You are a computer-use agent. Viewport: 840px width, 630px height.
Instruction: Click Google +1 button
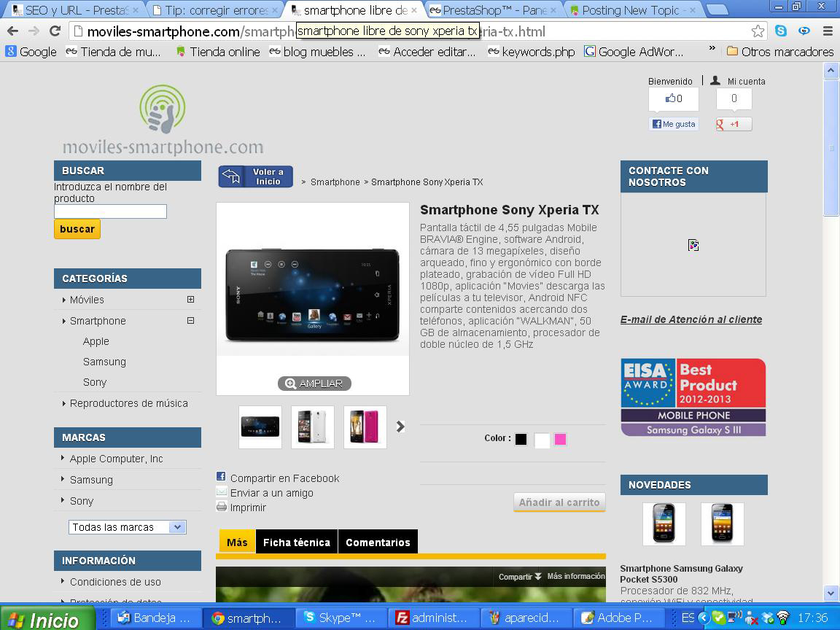coord(734,124)
